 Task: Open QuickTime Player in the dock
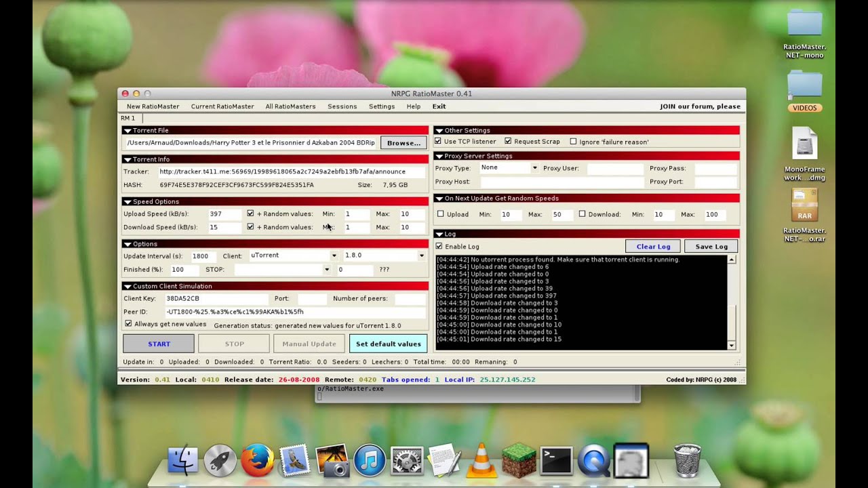tap(594, 461)
